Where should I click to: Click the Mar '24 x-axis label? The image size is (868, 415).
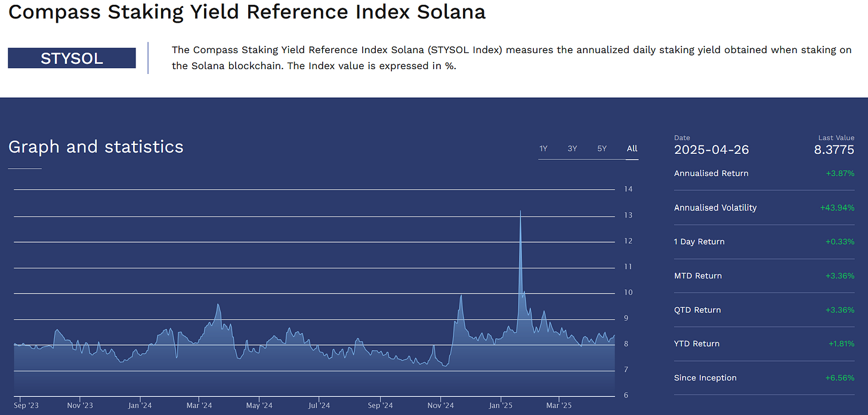click(x=199, y=405)
